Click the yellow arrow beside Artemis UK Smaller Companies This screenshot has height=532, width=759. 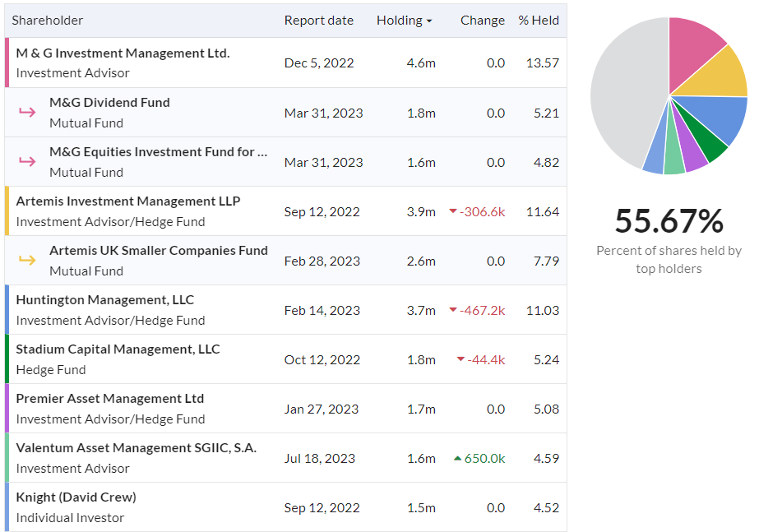27,260
